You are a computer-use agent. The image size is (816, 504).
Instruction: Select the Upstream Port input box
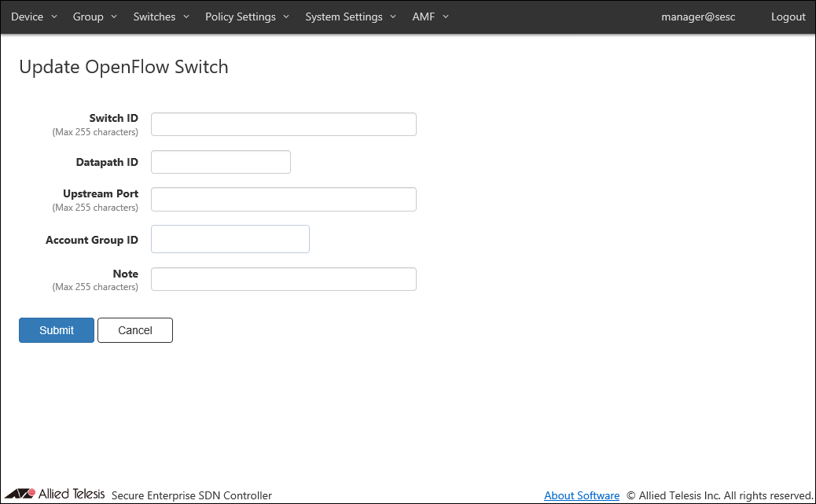[283, 200]
